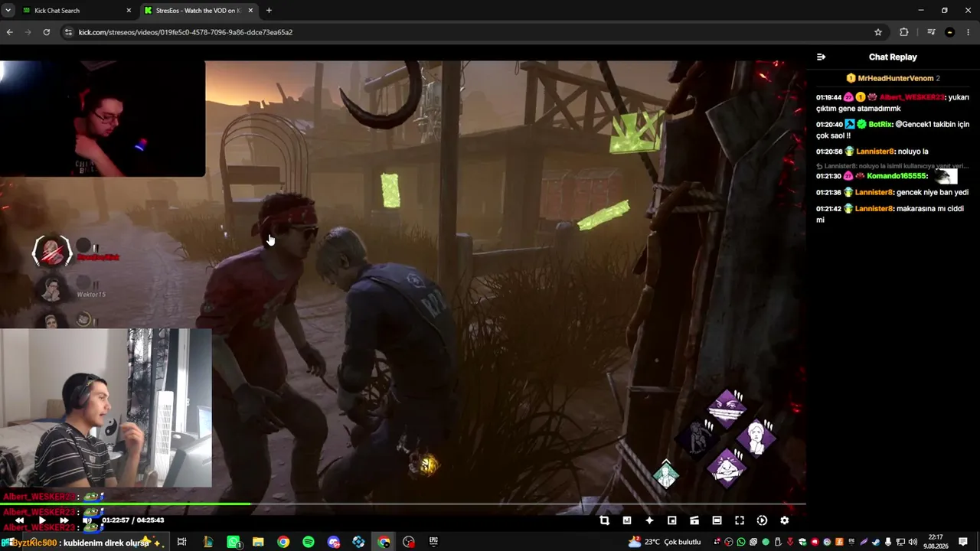Open the Windows notification center
980x551 pixels.
pyautogui.click(x=963, y=543)
